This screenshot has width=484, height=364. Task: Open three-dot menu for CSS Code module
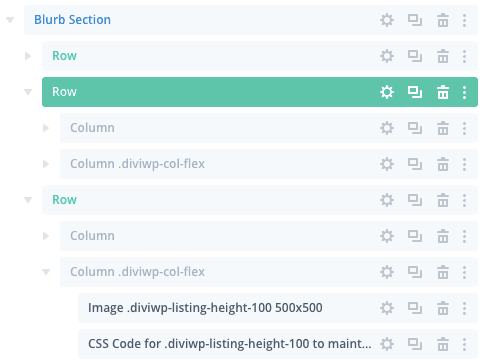click(464, 344)
